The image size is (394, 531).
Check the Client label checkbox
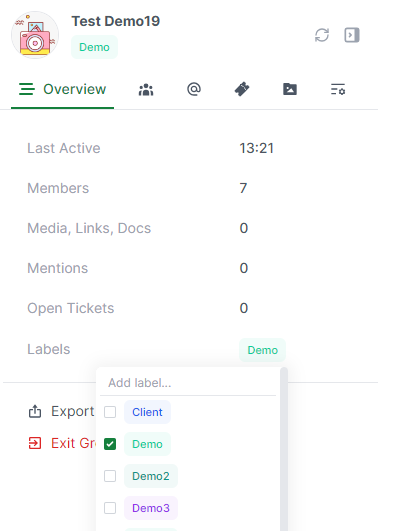pos(110,412)
